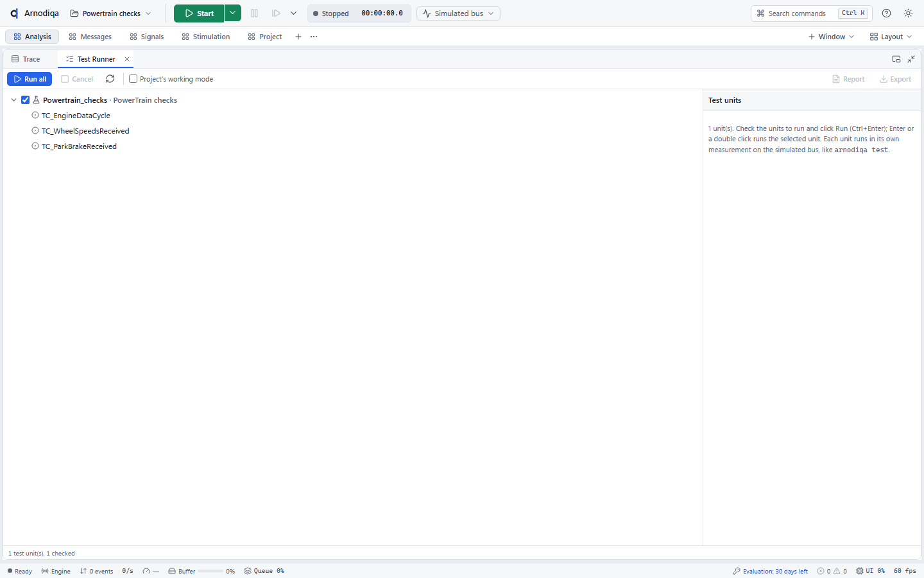Click the Report button

pyautogui.click(x=848, y=79)
